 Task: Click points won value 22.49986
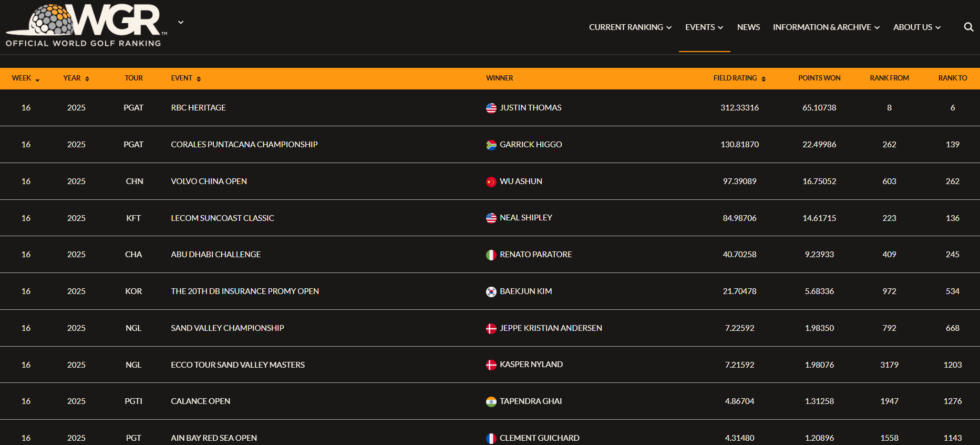click(819, 144)
